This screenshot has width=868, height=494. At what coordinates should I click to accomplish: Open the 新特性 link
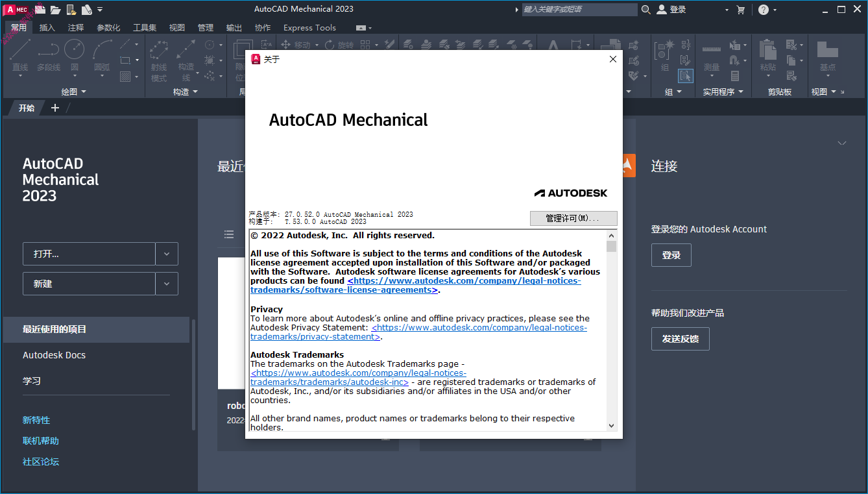(36, 420)
